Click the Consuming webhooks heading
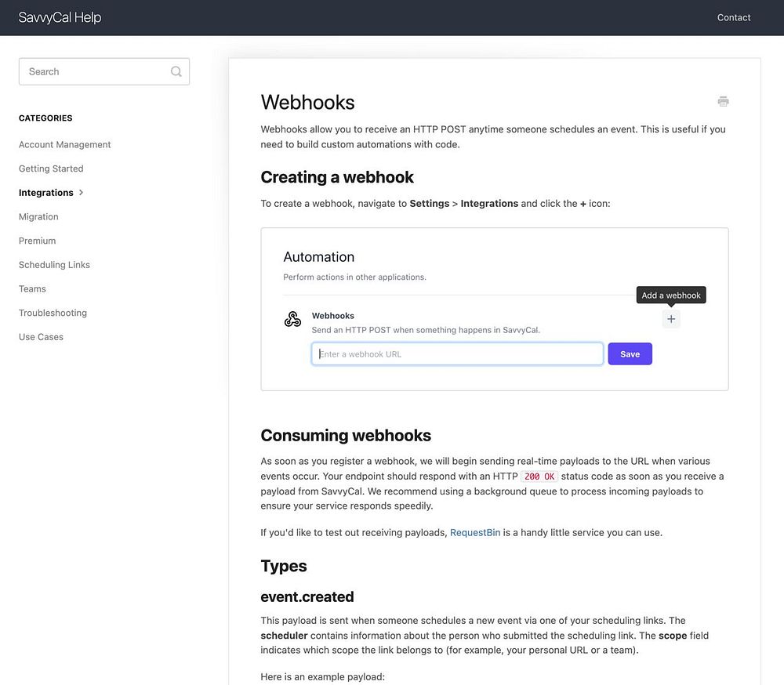Viewport: 784px width, 685px height. [x=346, y=435]
